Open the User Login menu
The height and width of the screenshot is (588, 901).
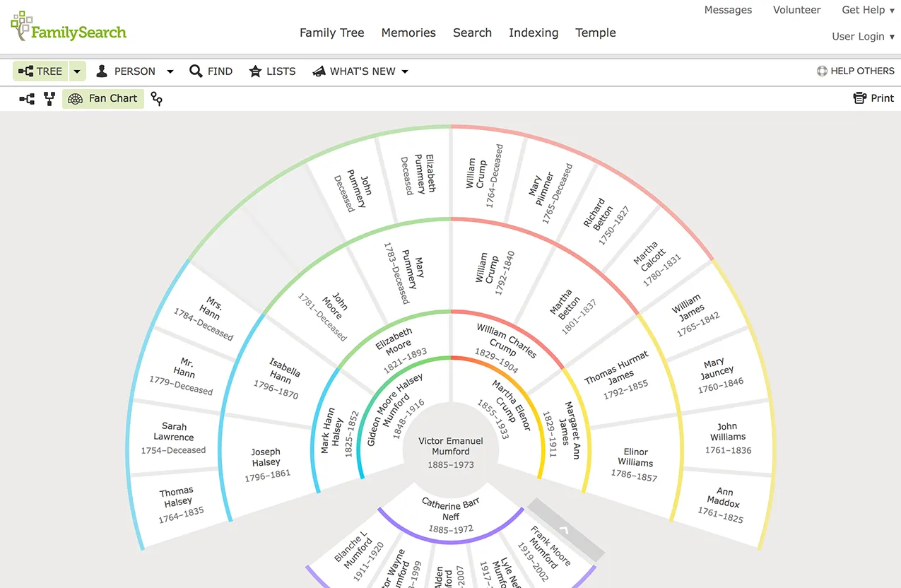click(863, 37)
